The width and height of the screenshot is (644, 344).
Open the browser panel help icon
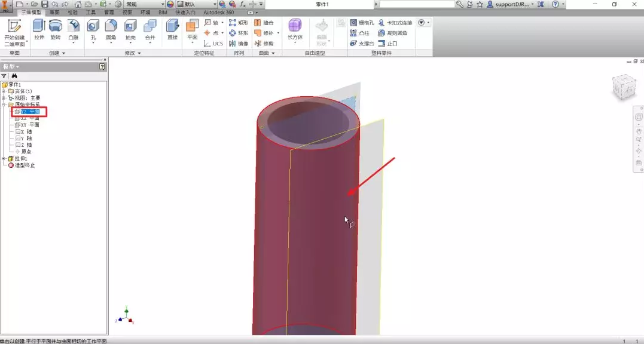click(102, 66)
